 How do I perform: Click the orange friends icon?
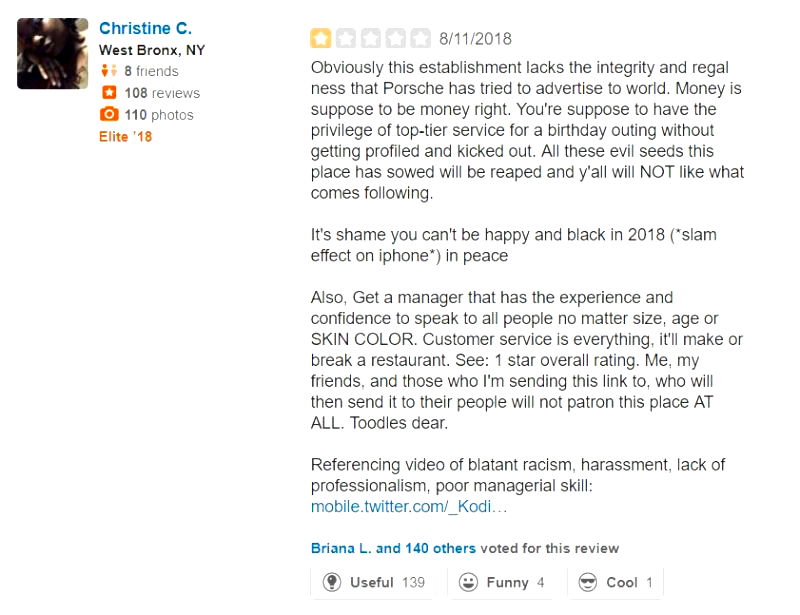pos(109,71)
